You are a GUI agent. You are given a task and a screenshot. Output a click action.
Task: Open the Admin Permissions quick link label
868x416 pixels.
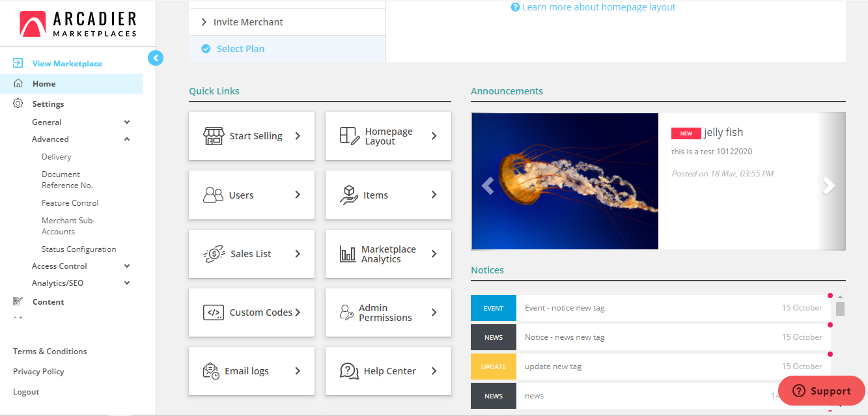385,312
